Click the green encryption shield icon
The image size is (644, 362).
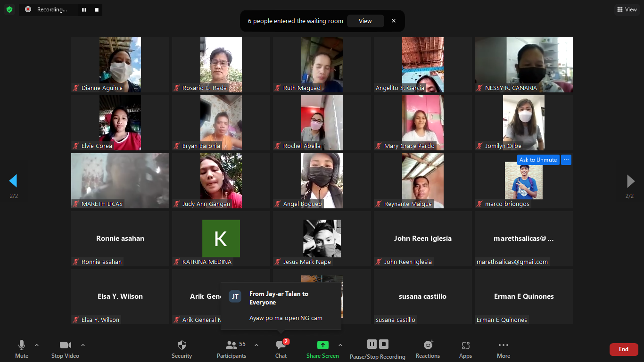pos(9,9)
